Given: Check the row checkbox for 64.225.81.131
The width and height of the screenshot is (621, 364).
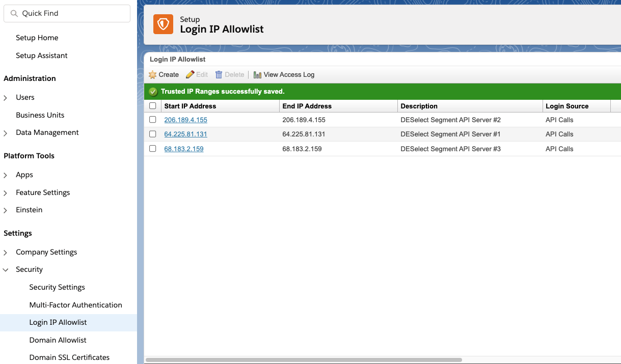Looking at the screenshot, I should click(x=152, y=134).
